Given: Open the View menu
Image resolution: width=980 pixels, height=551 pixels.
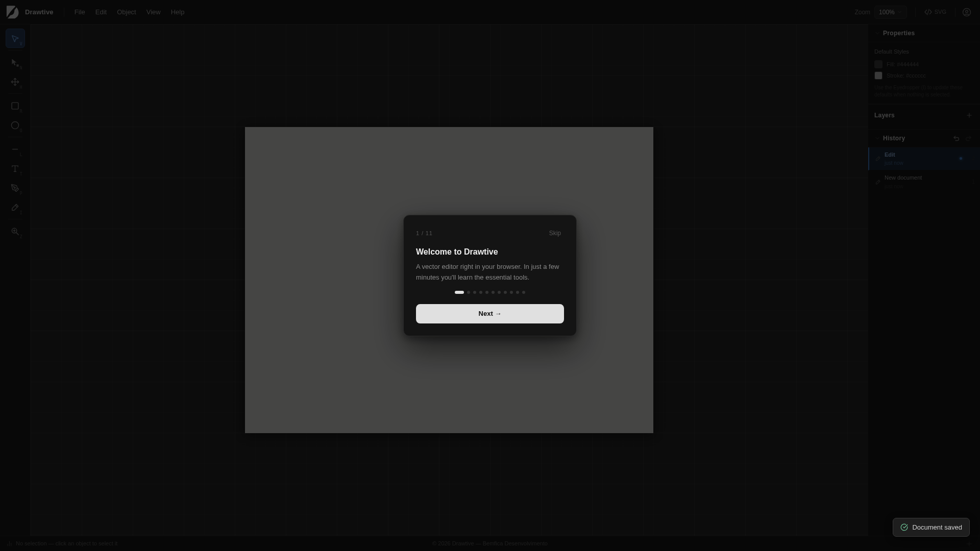Looking at the screenshot, I should click(154, 12).
